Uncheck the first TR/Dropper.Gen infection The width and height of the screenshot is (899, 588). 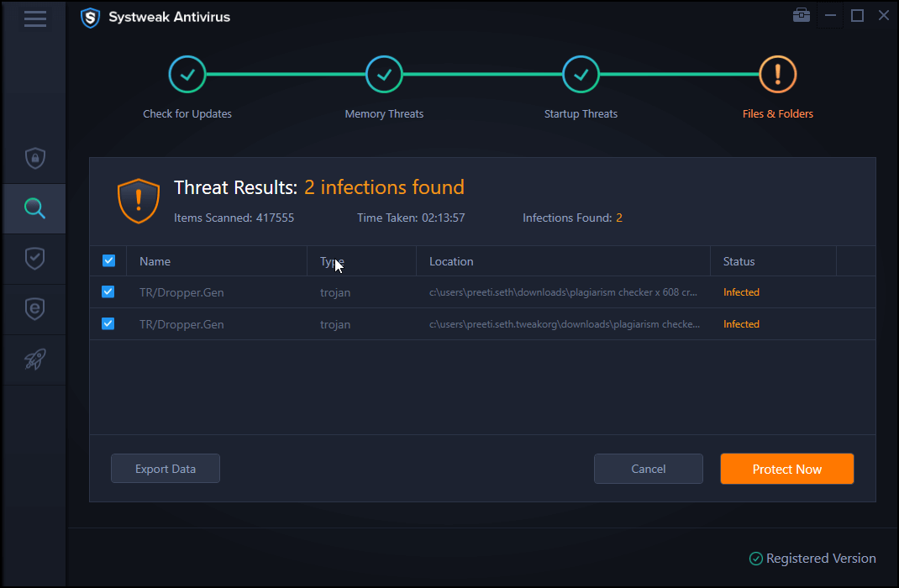pos(108,291)
